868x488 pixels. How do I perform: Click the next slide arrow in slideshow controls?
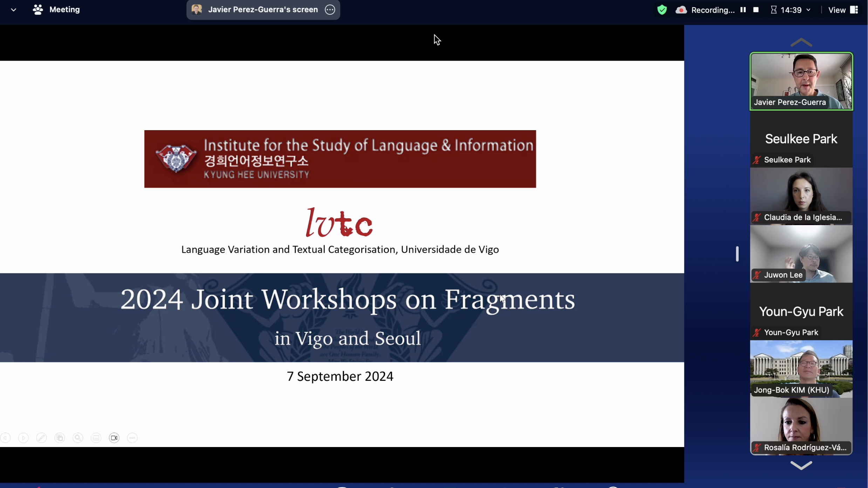pos(23,438)
